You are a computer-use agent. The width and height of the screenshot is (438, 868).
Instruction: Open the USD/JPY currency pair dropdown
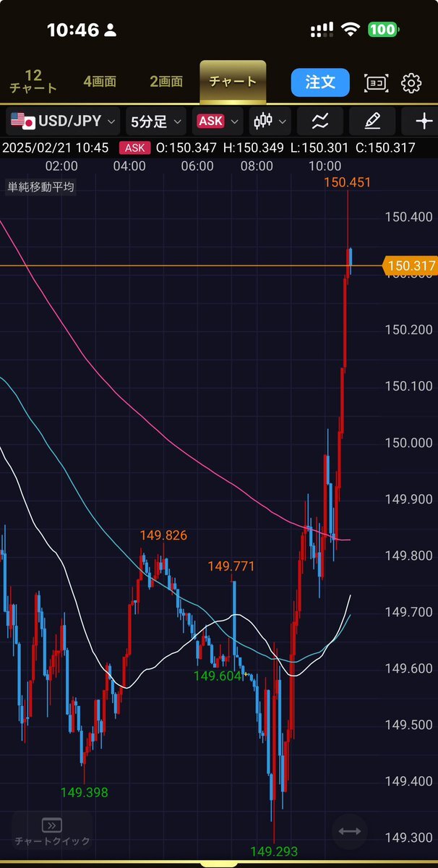(65, 121)
